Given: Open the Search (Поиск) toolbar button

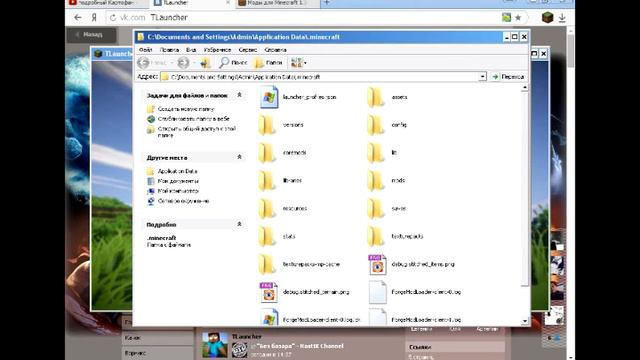Looking at the screenshot, I should 233,63.
